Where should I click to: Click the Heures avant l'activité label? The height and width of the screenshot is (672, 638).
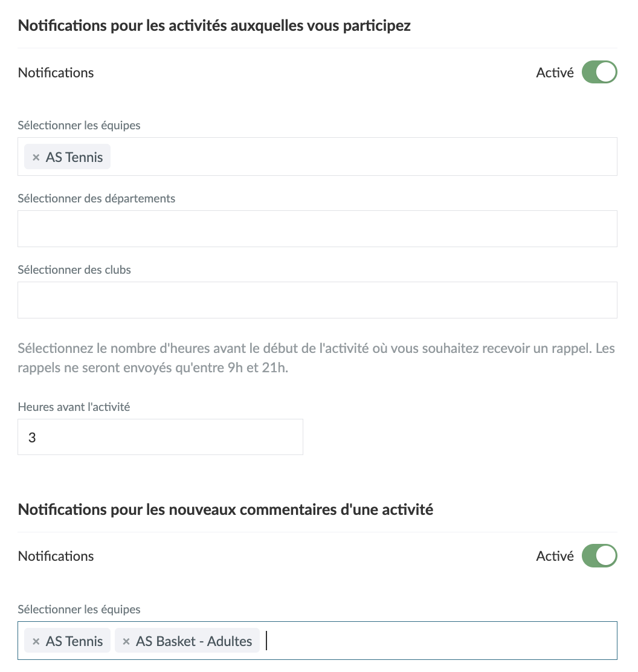(74, 407)
